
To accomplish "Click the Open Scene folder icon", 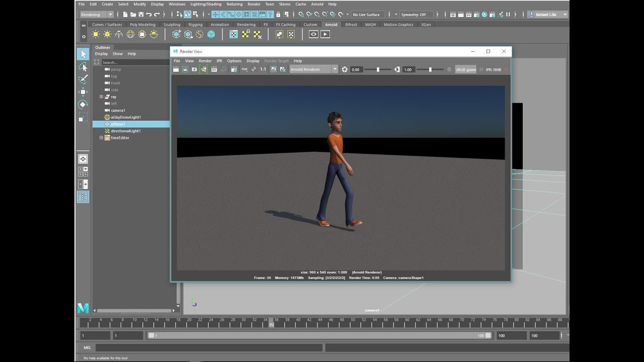I will click(133, 15).
